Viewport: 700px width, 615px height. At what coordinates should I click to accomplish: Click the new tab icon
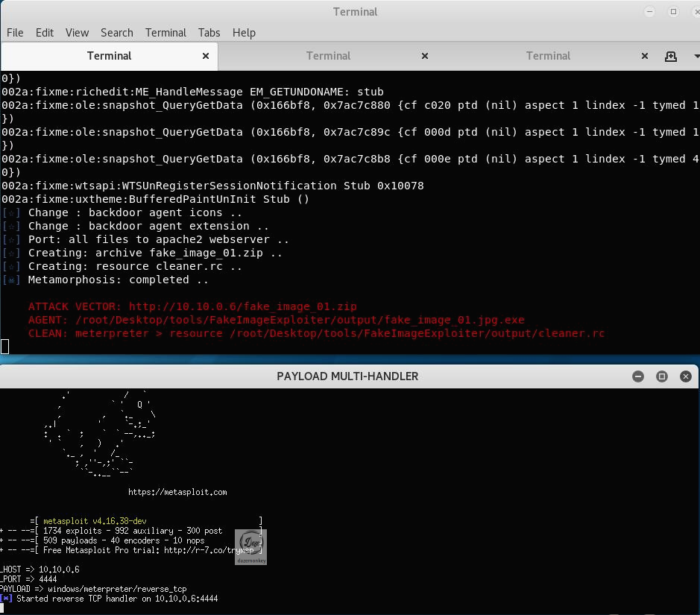point(670,56)
